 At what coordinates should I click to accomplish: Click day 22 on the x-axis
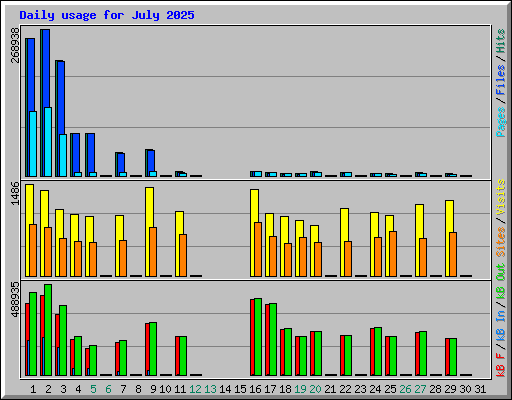(x=345, y=389)
